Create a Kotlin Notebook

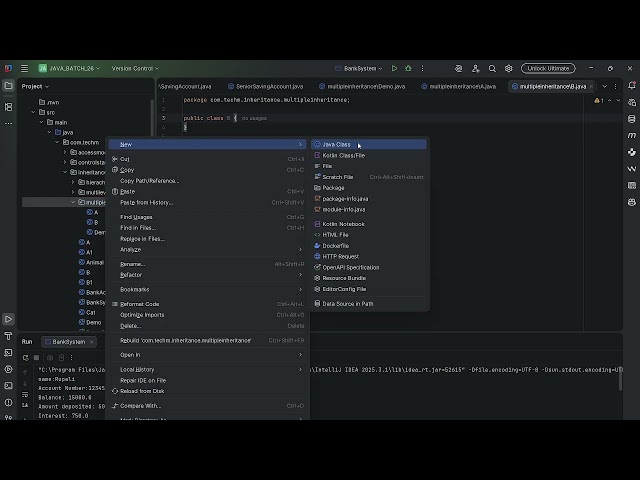[369, 224]
